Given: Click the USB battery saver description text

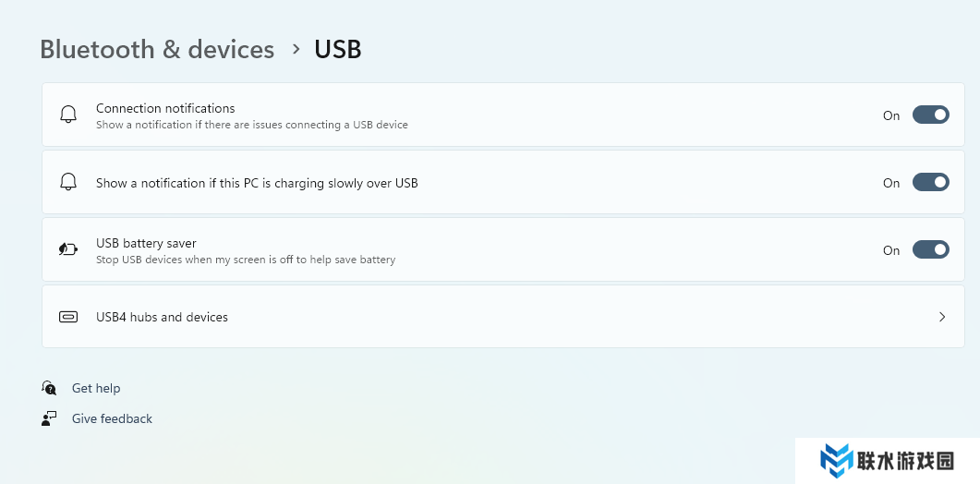Looking at the screenshot, I should 246,260.
